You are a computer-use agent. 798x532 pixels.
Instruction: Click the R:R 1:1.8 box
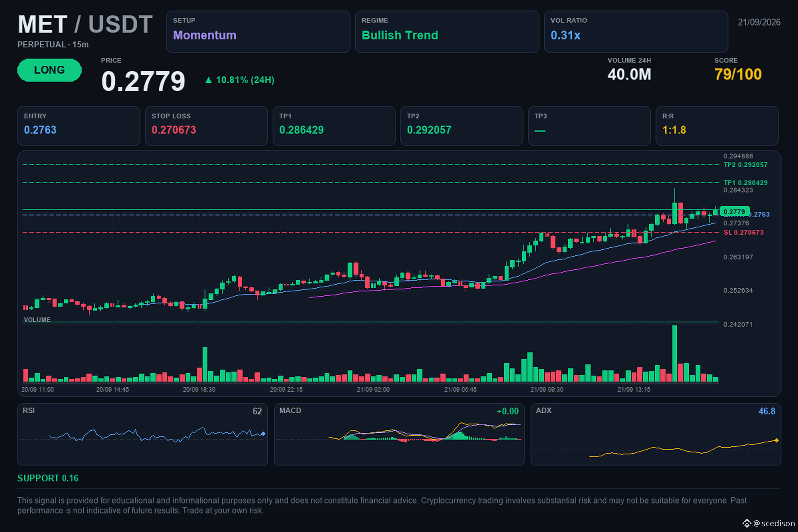717,126
